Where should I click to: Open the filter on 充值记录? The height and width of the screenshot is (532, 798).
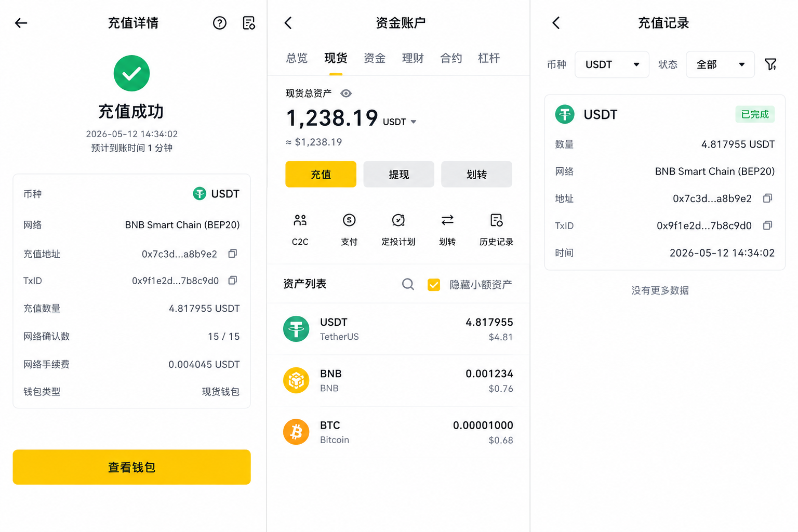[770, 64]
